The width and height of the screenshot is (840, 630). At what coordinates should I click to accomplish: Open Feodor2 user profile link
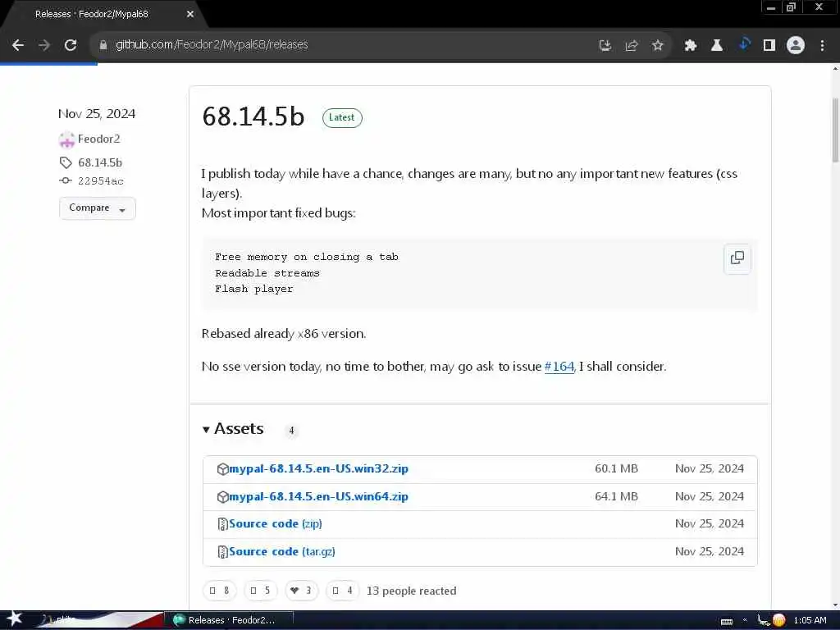[x=99, y=139]
